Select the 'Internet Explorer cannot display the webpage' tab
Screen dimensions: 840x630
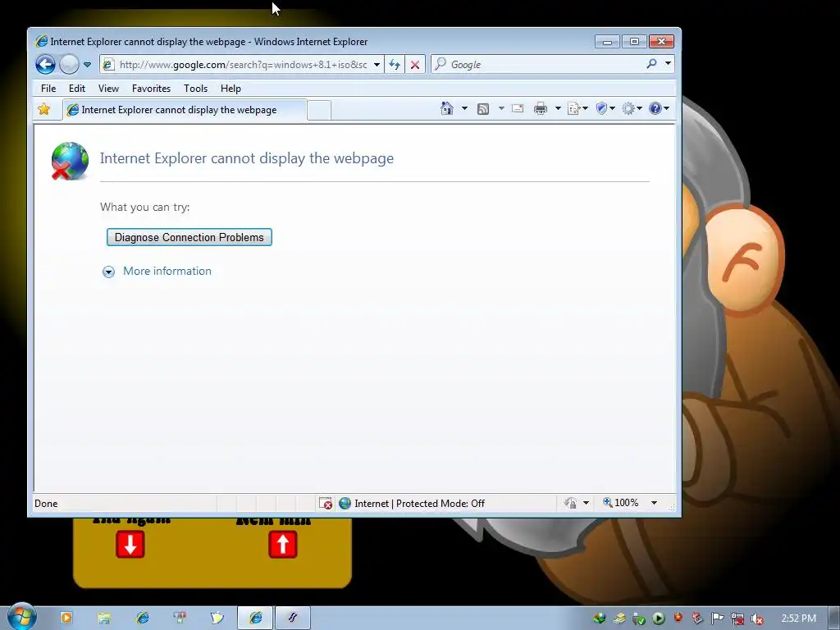tap(185, 110)
